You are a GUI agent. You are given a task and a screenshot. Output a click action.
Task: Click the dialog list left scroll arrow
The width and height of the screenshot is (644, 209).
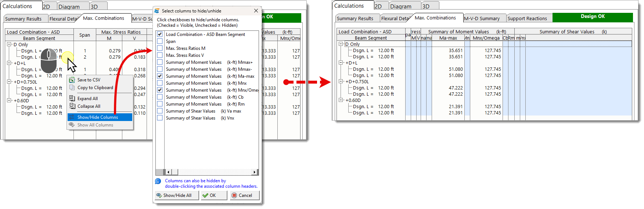[x=168, y=172]
